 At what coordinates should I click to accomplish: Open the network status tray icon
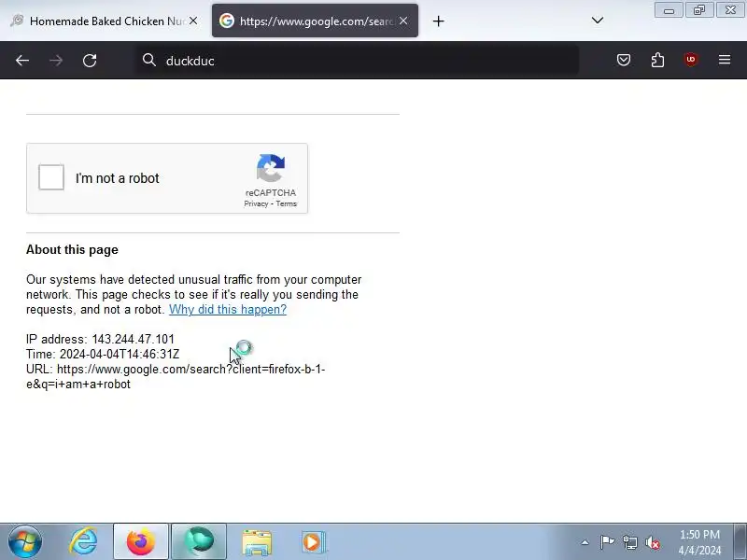pyautogui.click(x=629, y=542)
